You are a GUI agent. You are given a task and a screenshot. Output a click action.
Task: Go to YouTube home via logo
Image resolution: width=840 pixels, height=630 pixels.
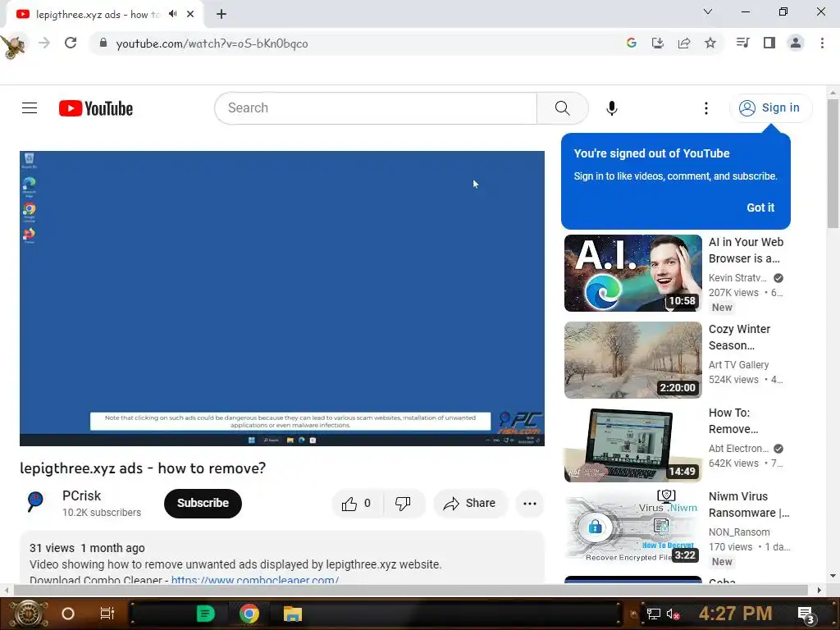tap(96, 108)
